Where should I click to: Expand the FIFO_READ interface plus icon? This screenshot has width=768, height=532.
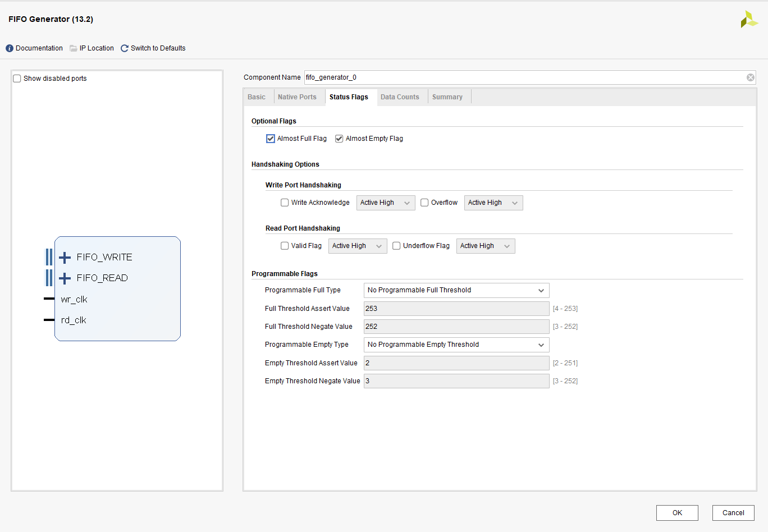pos(65,278)
